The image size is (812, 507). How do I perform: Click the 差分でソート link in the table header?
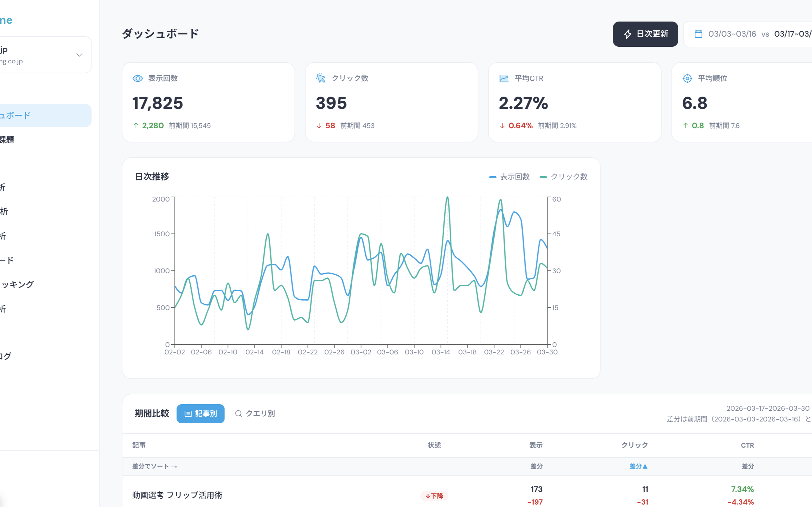coord(154,466)
